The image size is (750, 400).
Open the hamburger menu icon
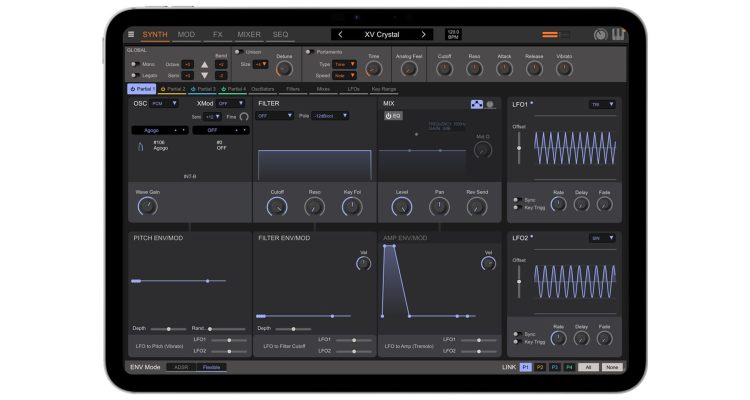coord(131,34)
